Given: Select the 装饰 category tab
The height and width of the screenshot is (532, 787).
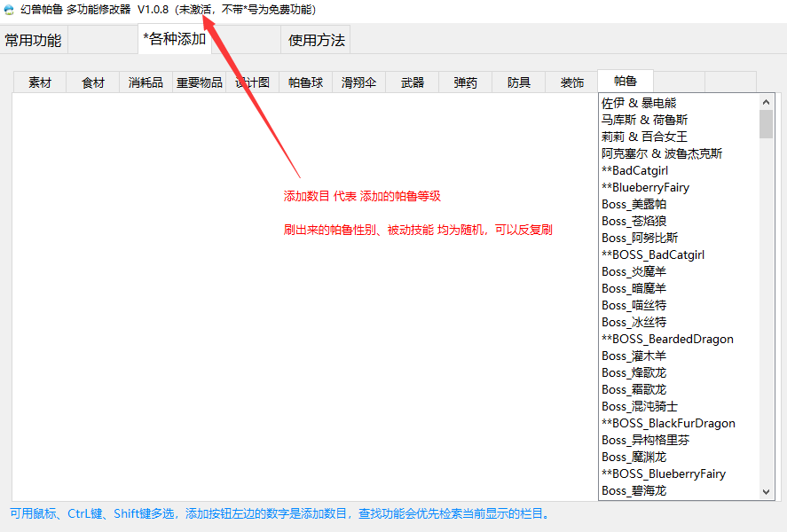Looking at the screenshot, I should tap(572, 82).
